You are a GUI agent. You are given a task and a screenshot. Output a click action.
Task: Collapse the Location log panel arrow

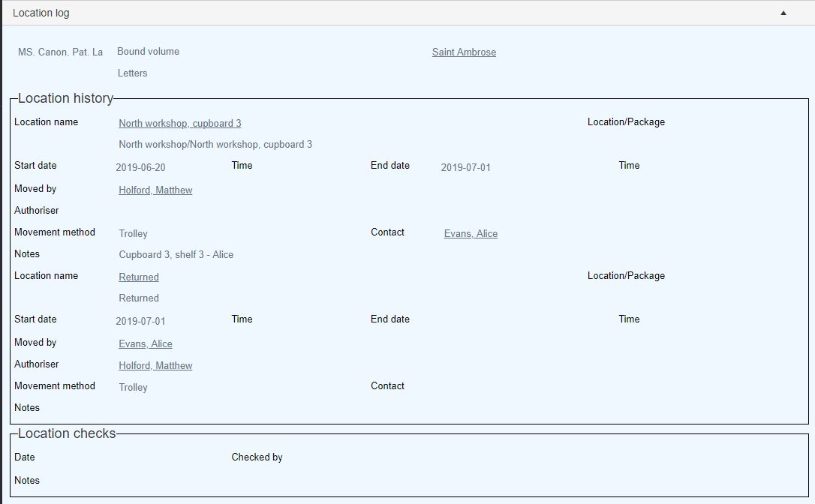click(783, 13)
